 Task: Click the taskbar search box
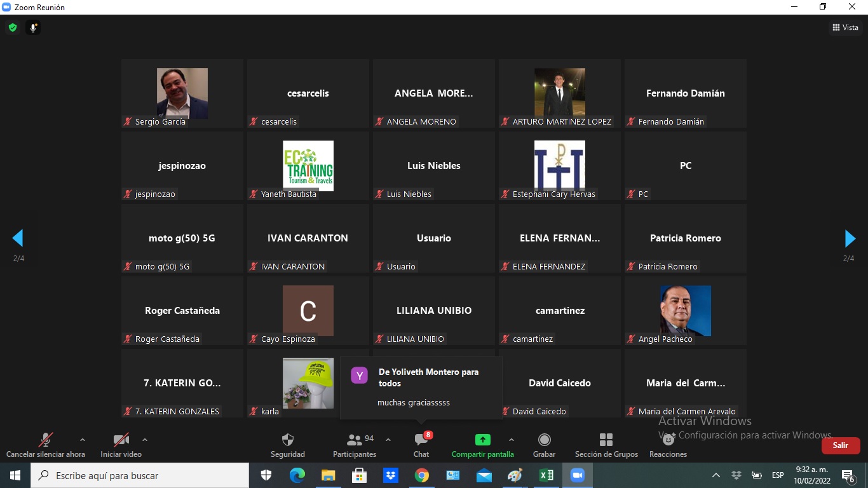click(140, 475)
